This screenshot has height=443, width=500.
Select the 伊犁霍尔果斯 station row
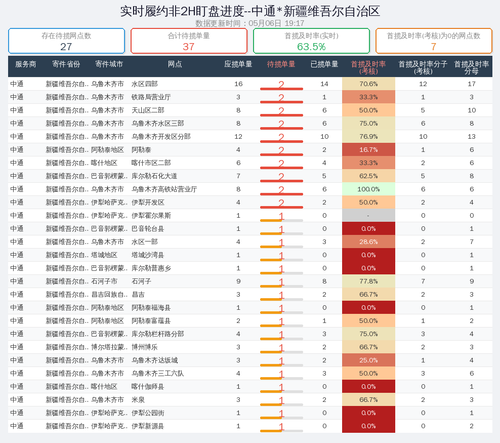pos(250,216)
